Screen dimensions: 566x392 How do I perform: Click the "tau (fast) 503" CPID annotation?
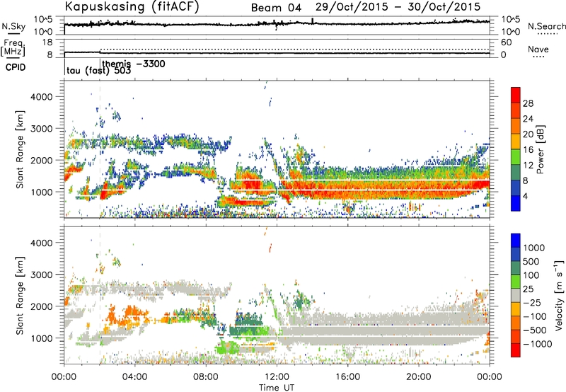point(98,71)
